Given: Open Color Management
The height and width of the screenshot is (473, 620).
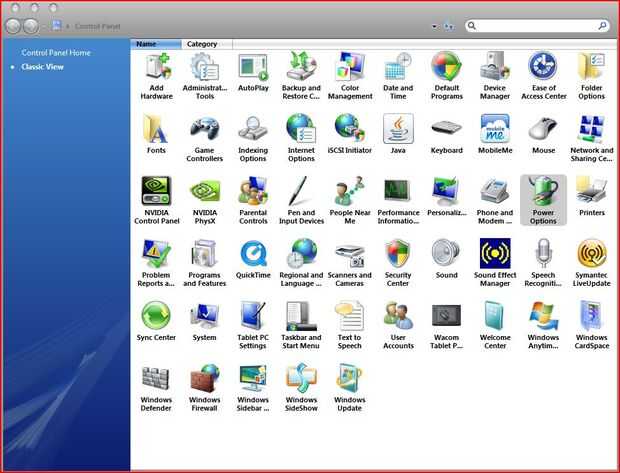Looking at the screenshot, I should tap(350, 77).
